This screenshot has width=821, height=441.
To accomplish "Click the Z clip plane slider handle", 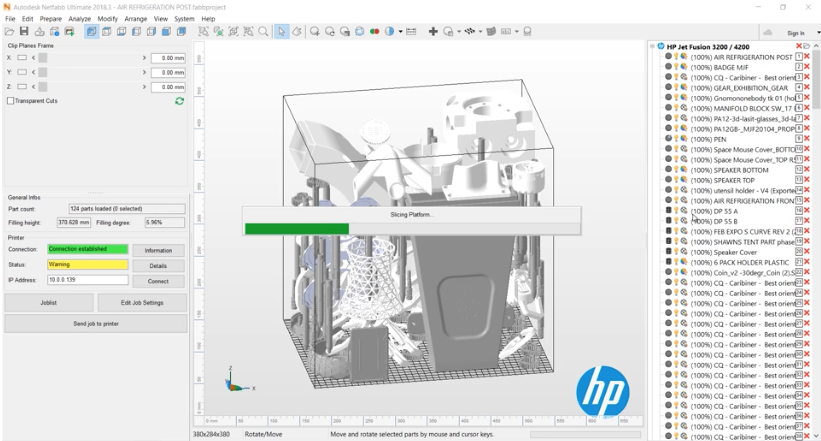I will click(x=43, y=87).
